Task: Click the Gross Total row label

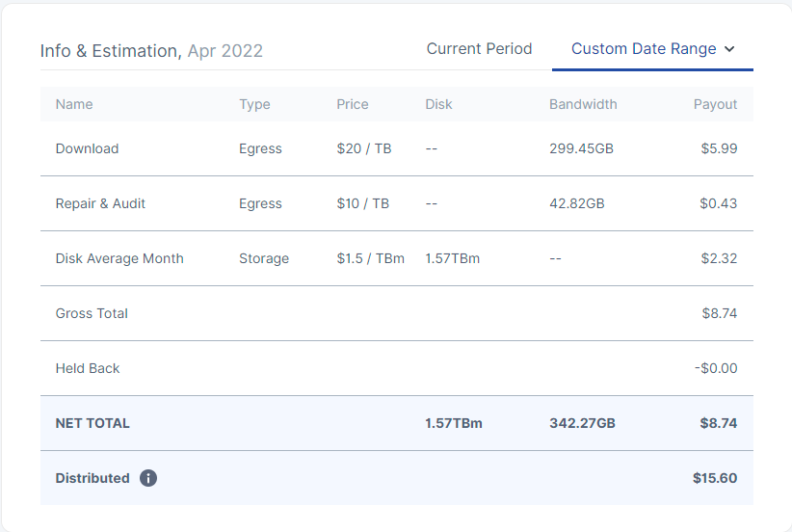Action: click(x=92, y=313)
